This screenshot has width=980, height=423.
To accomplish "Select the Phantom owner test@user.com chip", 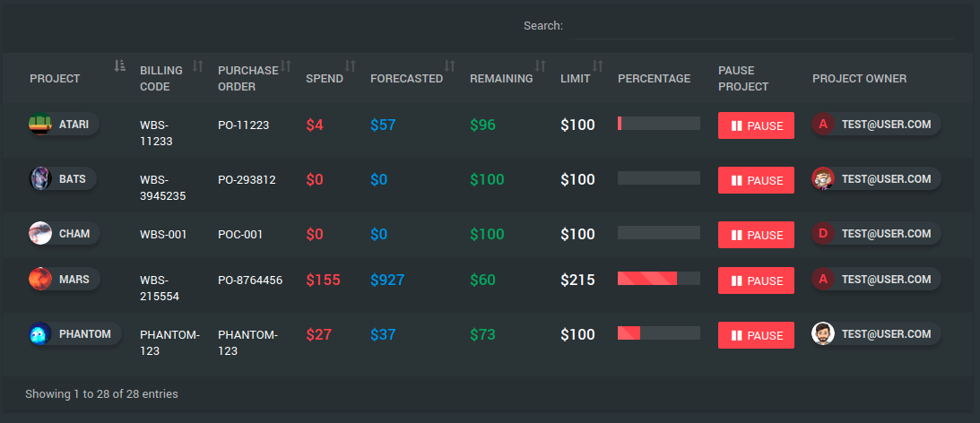I will tap(876, 333).
